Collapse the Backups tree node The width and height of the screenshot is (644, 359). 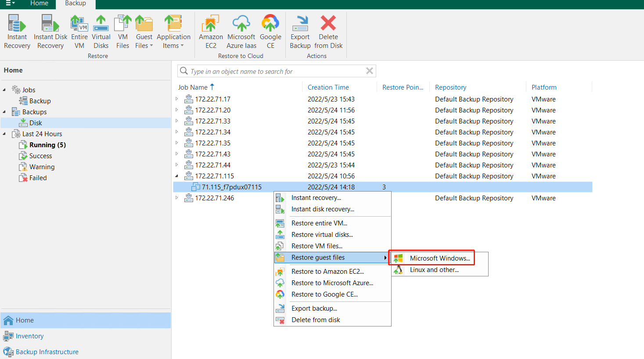click(4, 112)
